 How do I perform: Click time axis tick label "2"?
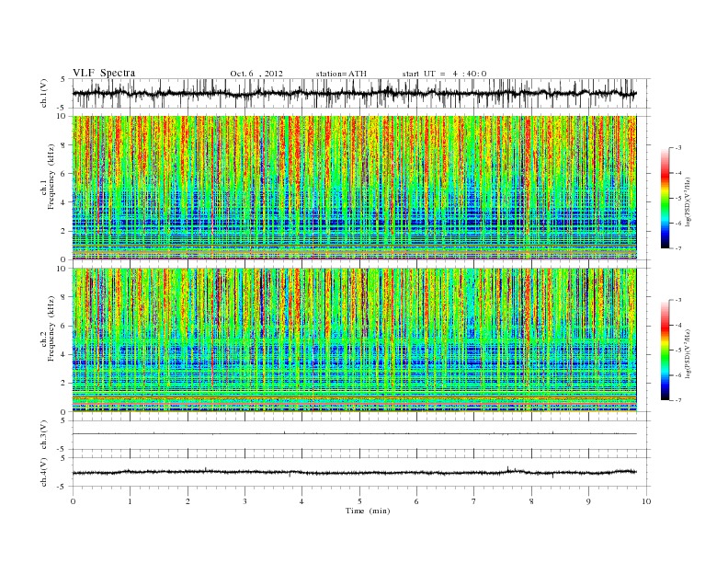point(188,501)
